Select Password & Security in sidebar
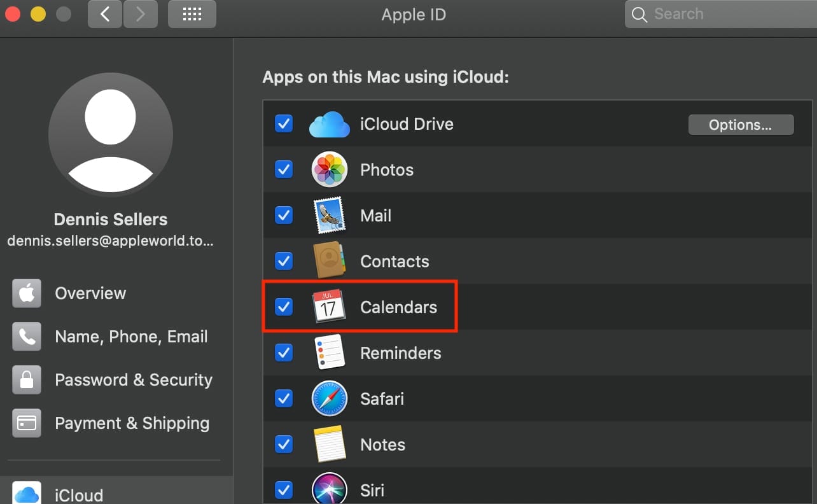Image resolution: width=817 pixels, height=504 pixels. (134, 380)
